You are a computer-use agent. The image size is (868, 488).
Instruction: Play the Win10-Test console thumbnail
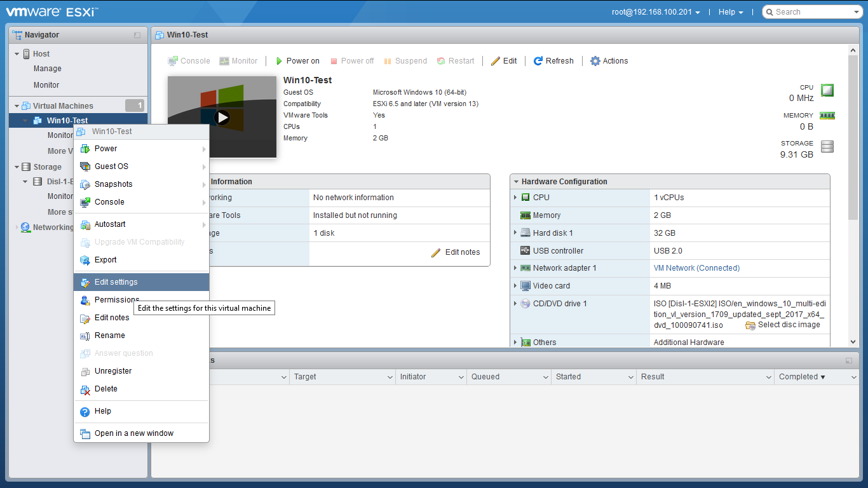point(222,117)
